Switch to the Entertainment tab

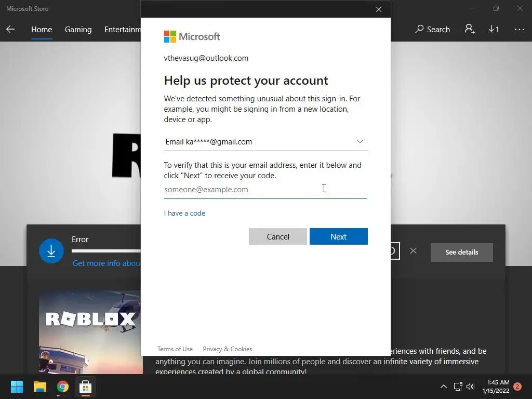coord(123,30)
